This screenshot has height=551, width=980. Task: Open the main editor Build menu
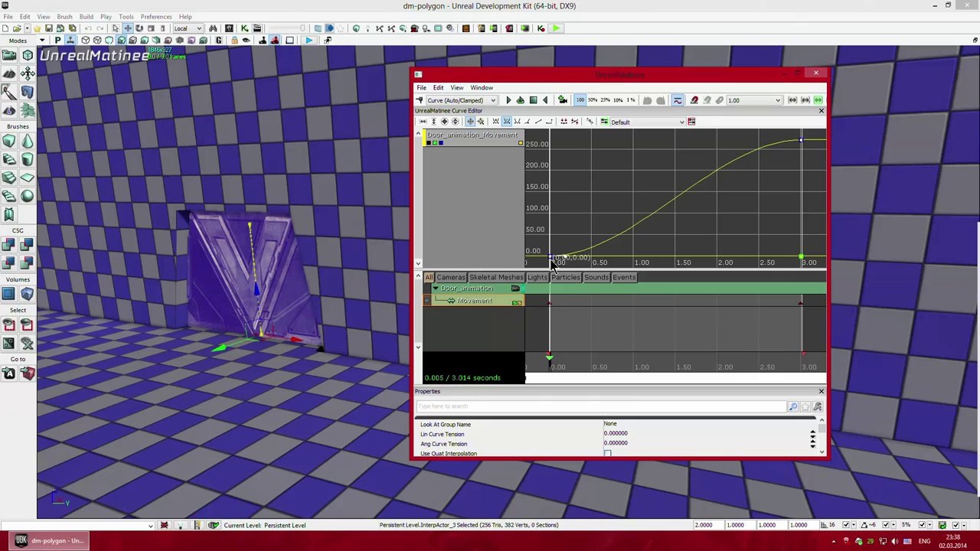pos(86,17)
